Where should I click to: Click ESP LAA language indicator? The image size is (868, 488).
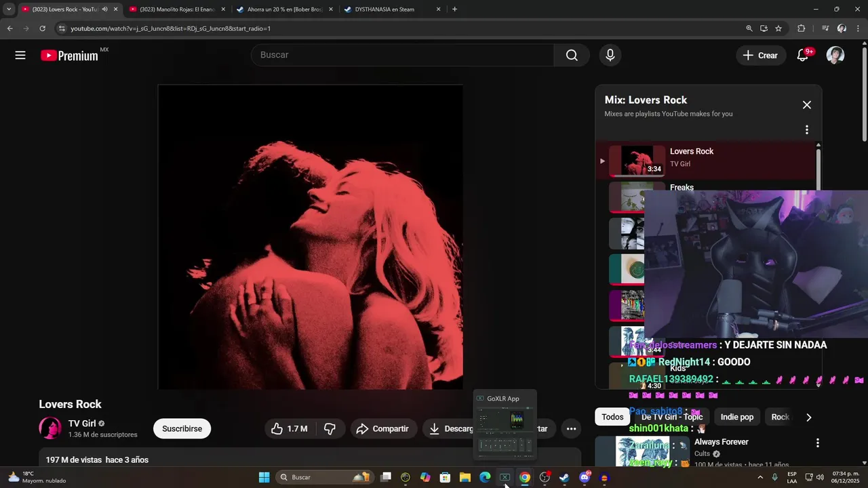792,477
